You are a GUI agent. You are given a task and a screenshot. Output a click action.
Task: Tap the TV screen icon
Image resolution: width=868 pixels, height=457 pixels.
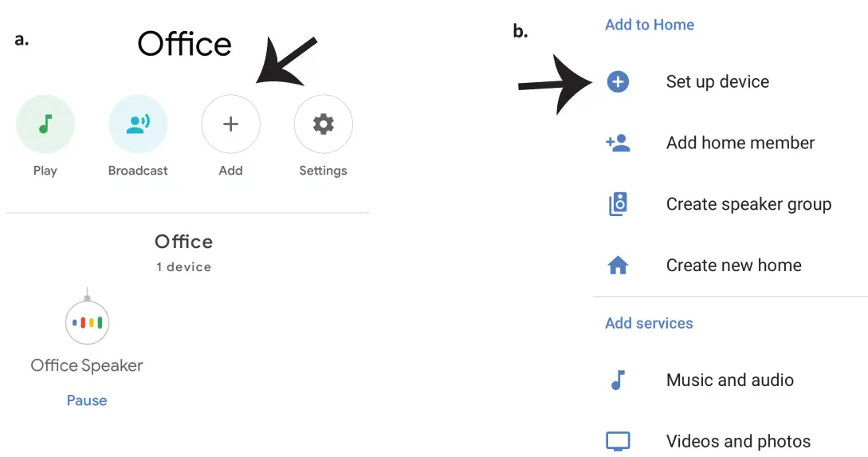pyautogui.click(x=618, y=441)
